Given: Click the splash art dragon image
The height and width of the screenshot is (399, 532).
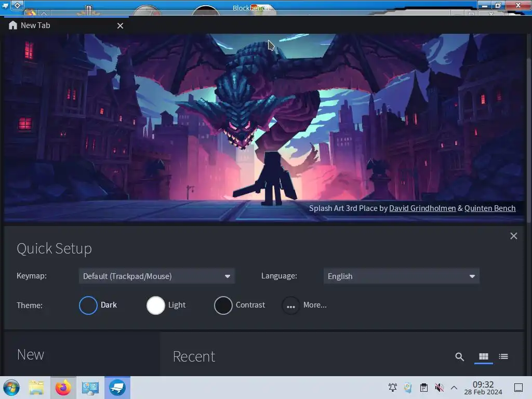Looking at the screenshot, I should 264,128.
